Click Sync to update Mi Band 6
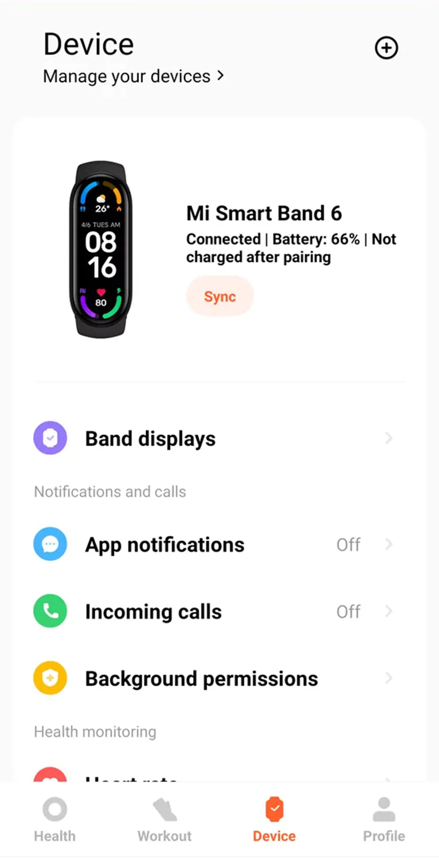 (x=219, y=296)
